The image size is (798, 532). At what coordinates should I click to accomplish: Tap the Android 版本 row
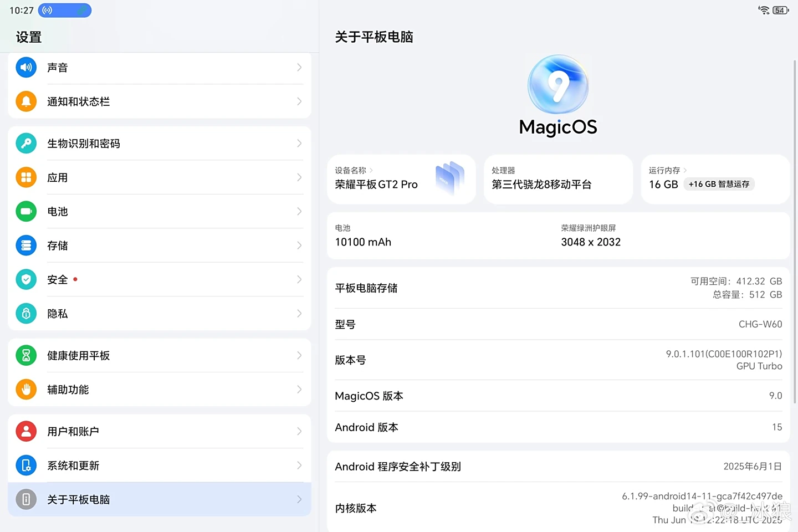pyautogui.click(x=558, y=427)
